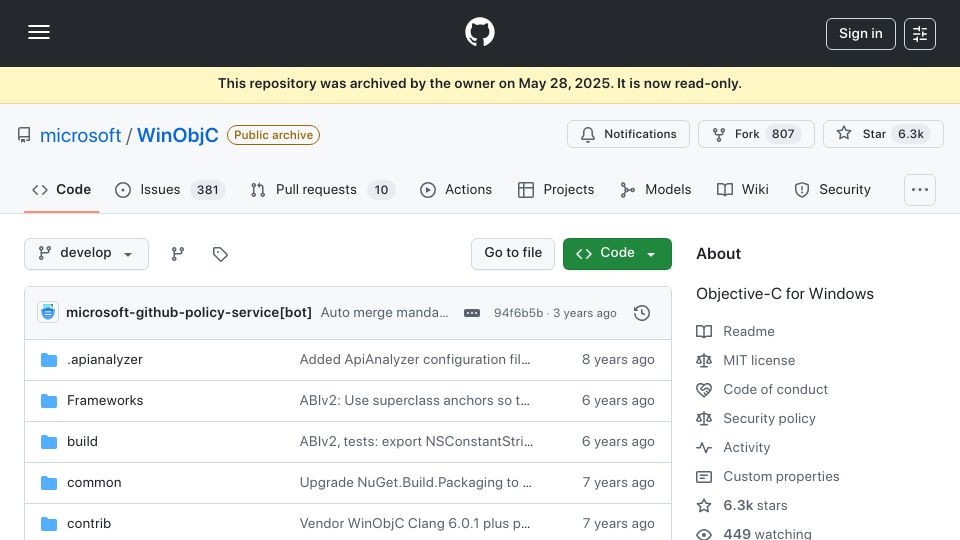Image resolution: width=960 pixels, height=540 pixels.
Task: View branches via branch icon
Action: tap(178, 253)
